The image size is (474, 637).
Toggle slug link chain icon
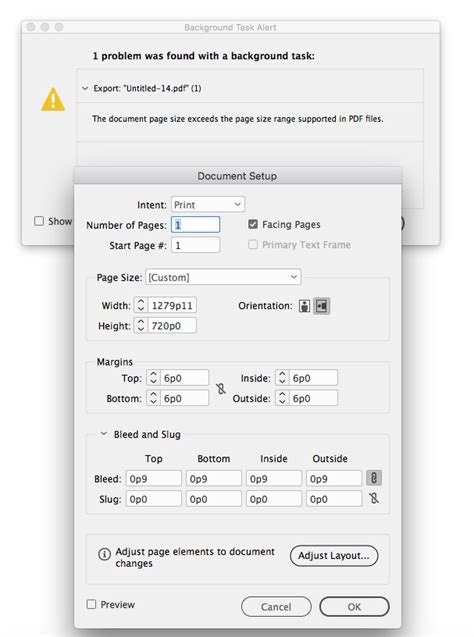[x=374, y=498]
